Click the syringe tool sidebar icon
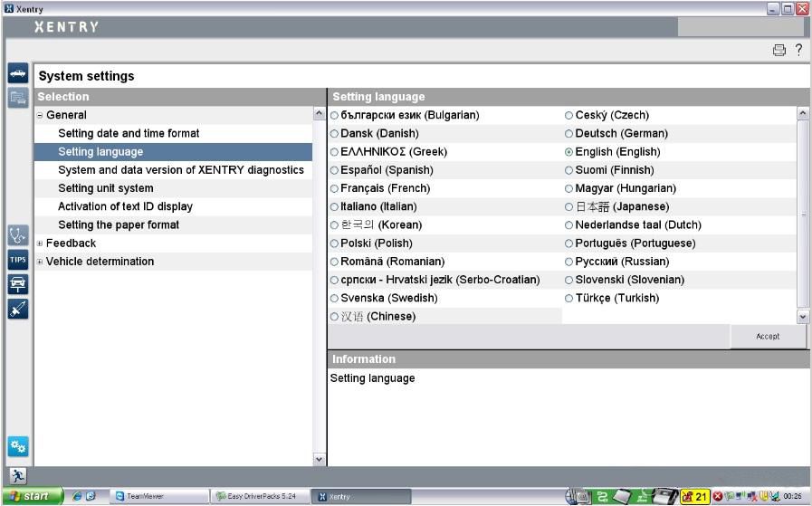Viewport: 812px width, 506px height. [18, 309]
